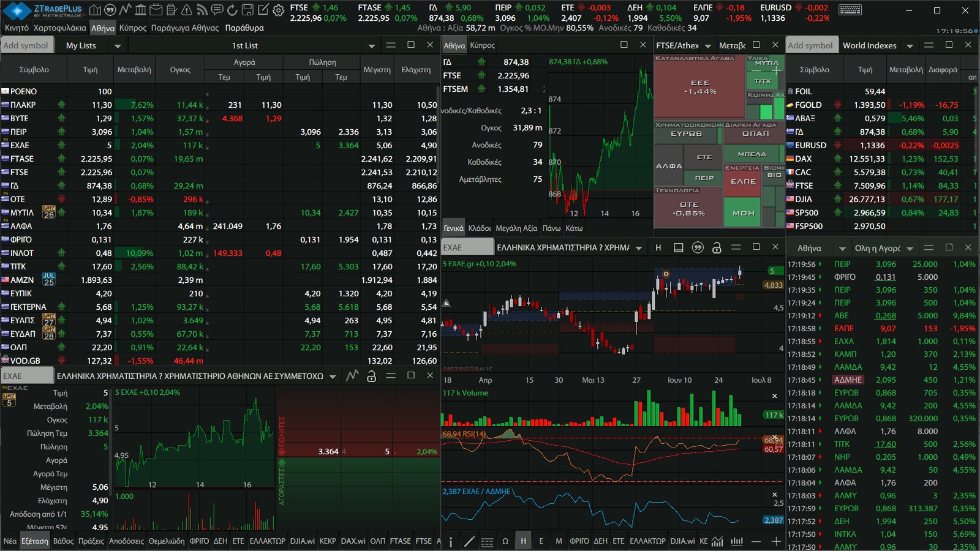Switch chart to weekly E timeframe
The width and height of the screenshot is (980, 551).
(541, 541)
